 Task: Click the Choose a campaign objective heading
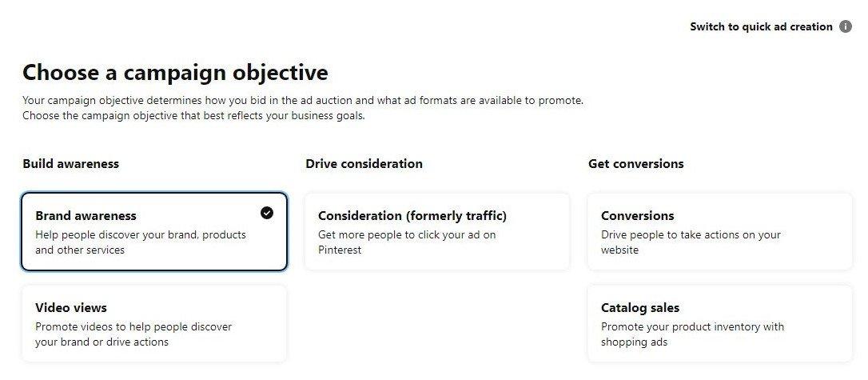point(175,73)
